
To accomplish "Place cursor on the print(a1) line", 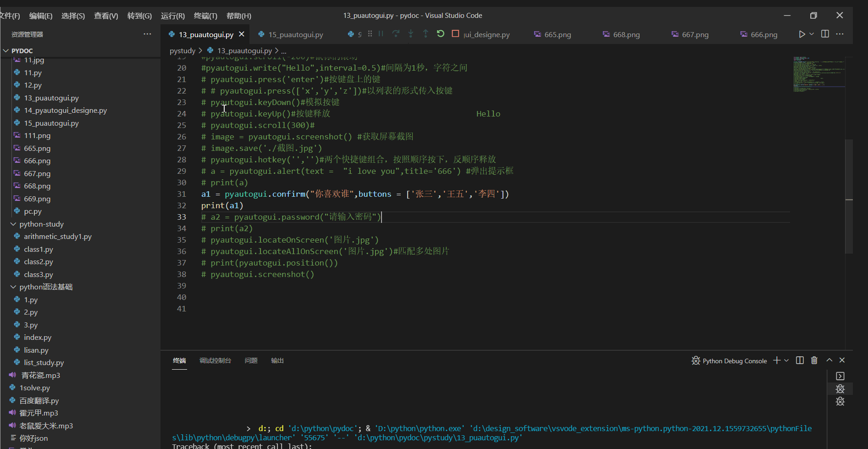I will (222, 205).
